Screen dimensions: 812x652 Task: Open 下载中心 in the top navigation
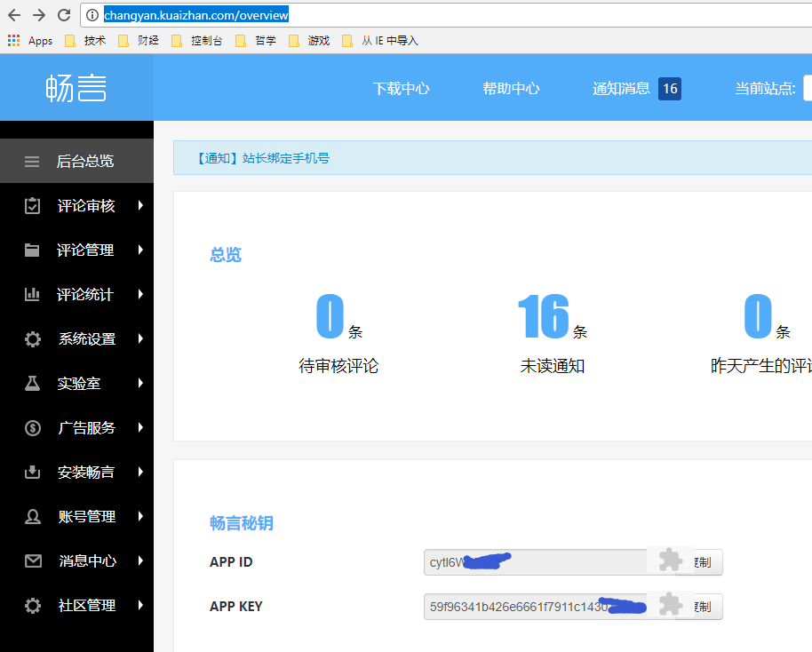[402, 89]
